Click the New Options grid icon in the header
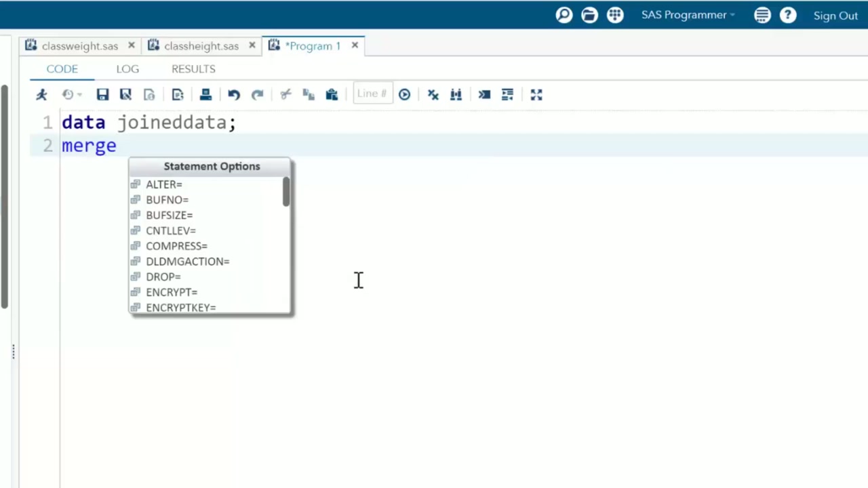The height and width of the screenshot is (488, 868). click(x=615, y=15)
